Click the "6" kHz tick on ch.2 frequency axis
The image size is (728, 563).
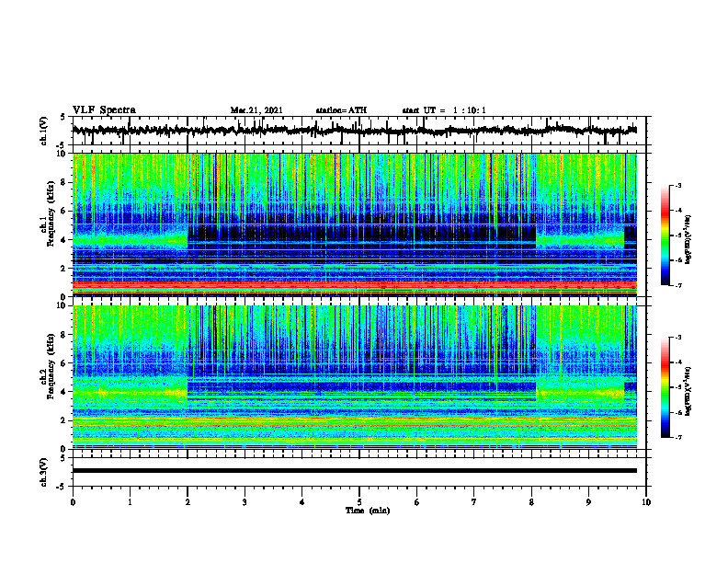click(x=63, y=363)
